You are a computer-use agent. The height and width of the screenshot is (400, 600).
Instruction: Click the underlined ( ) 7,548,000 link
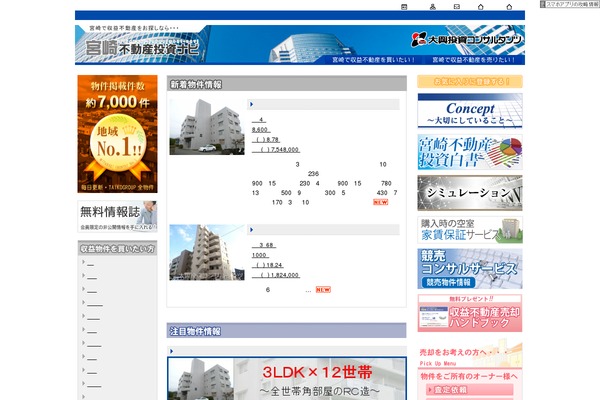pyautogui.click(x=276, y=150)
